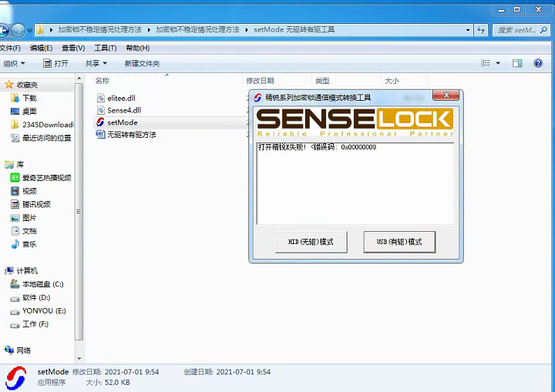Click the sidebar scrollbar up arrow
This screenshot has height=392, width=555.
point(79,79)
